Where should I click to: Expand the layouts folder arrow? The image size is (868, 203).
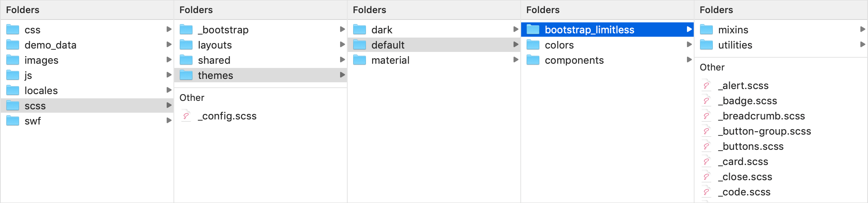tap(343, 44)
